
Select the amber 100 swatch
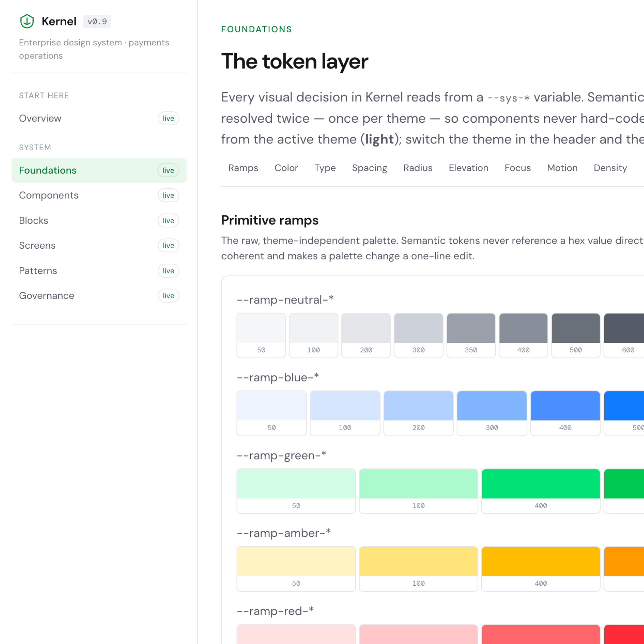click(x=419, y=569)
